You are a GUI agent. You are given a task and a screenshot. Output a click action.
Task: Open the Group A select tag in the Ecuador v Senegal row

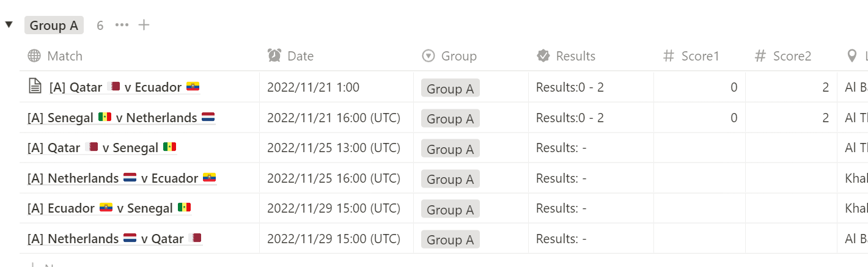click(450, 210)
